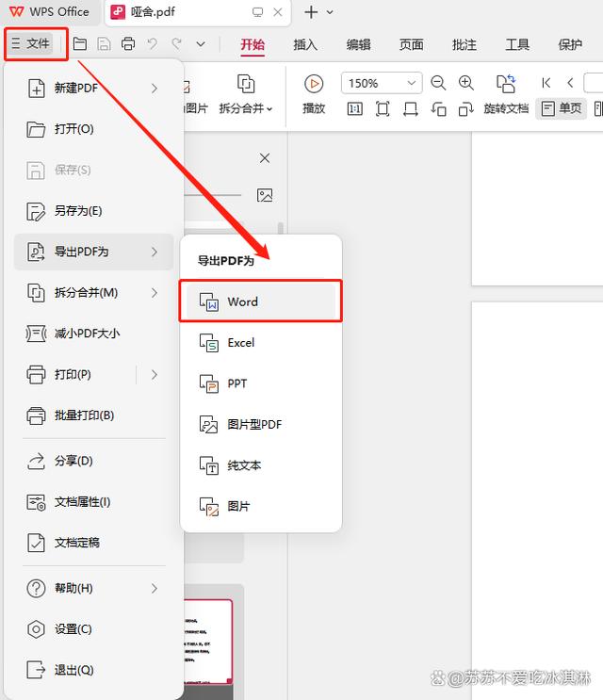Export PDF as 纯文本

pos(261,465)
